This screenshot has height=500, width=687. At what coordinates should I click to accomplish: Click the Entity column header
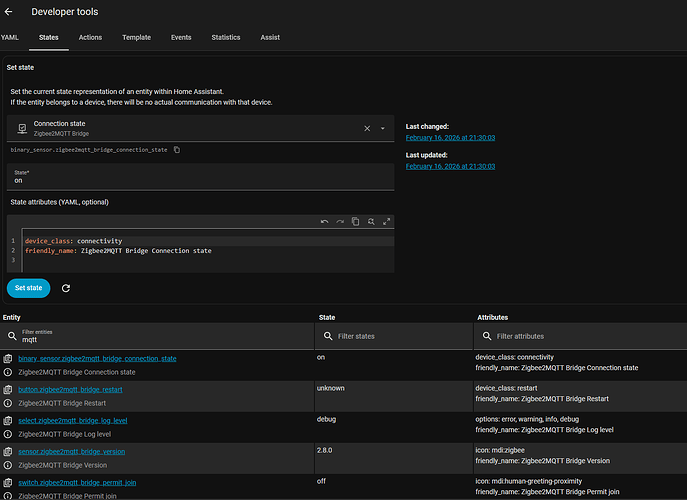(12, 317)
